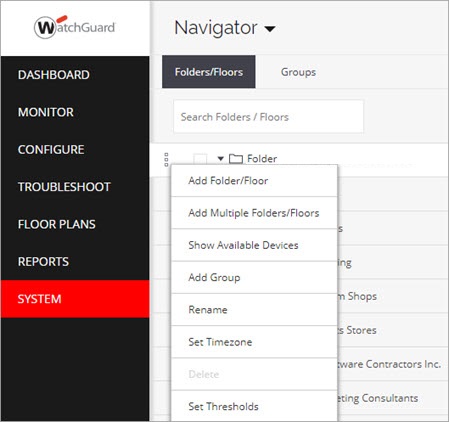Open the MONITOR section
The image size is (449, 422).
coord(75,112)
